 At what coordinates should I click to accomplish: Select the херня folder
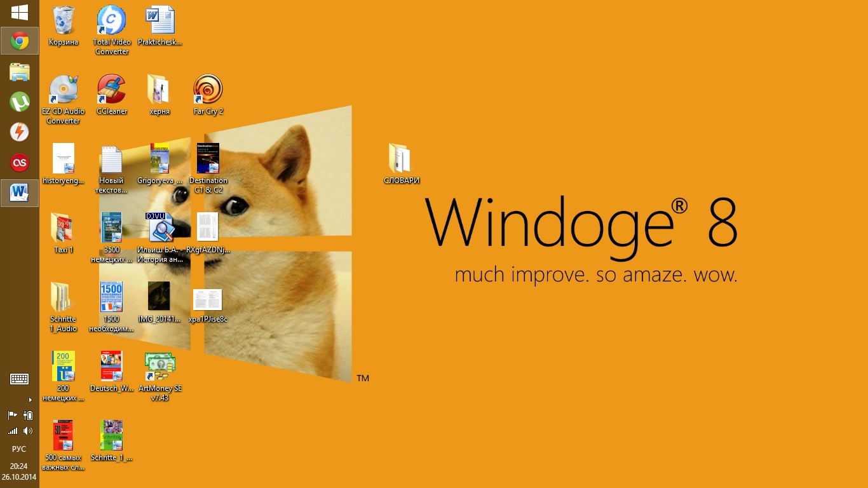159,95
